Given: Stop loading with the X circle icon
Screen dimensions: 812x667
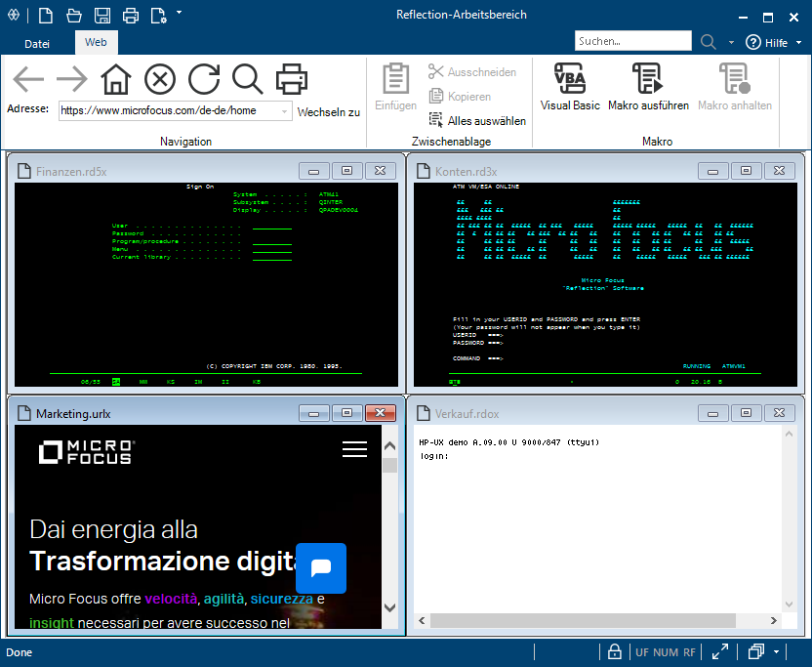Looking at the screenshot, I should (x=159, y=79).
